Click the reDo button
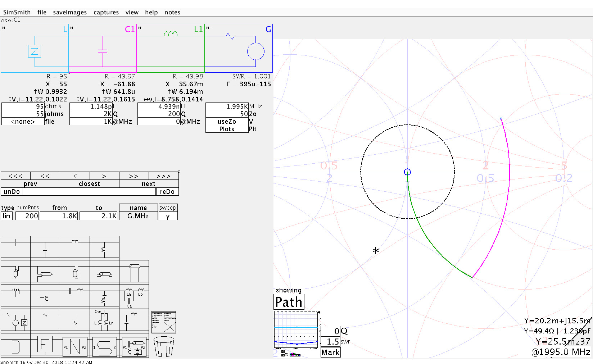 [x=167, y=192]
